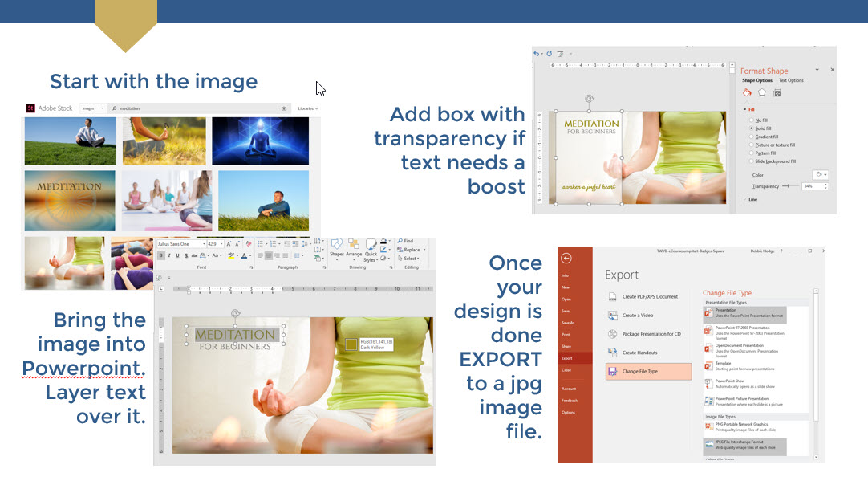Go back with Backstage circle arrow
Screen dimensions: 868x485
pos(566,259)
